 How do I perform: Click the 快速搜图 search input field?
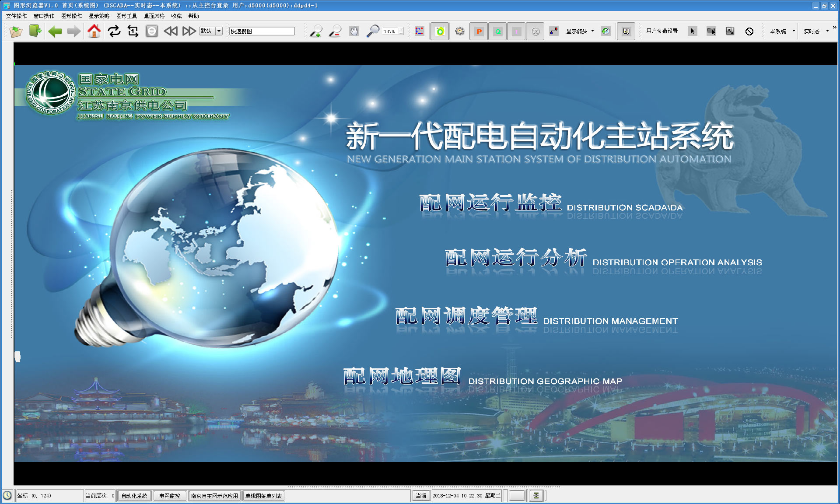(262, 31)
